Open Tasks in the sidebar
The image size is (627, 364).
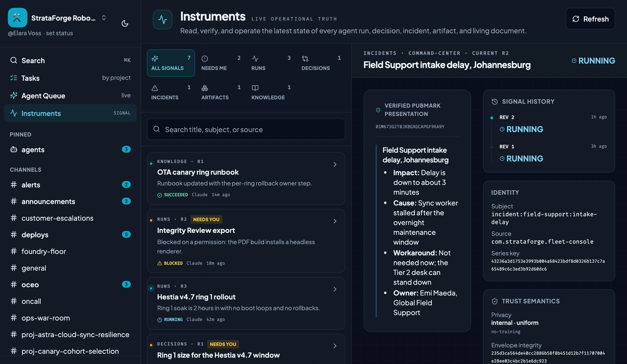70,78
